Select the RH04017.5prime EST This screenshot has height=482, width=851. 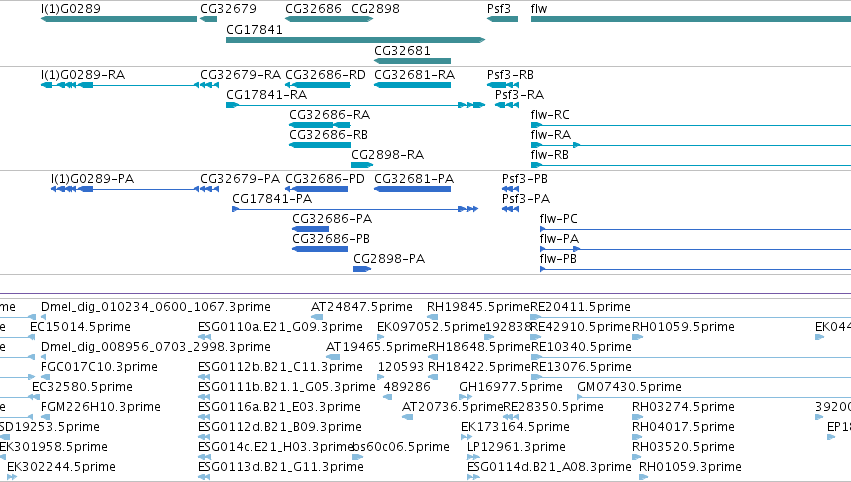[637, 437]
